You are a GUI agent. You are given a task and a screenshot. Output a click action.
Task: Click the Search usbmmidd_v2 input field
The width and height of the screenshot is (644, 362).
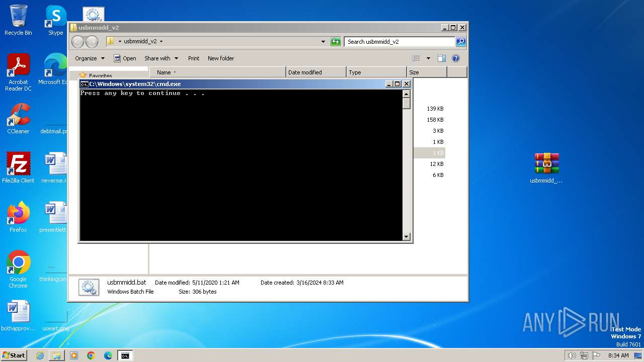[x=400, y=42]
